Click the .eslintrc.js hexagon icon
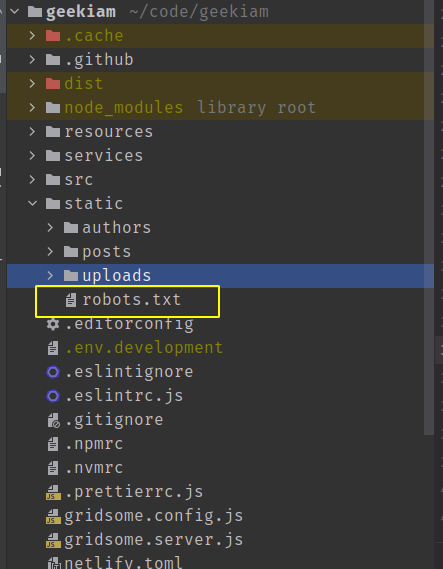The width and height of the screenshot is (443, 569). [53, 396]
